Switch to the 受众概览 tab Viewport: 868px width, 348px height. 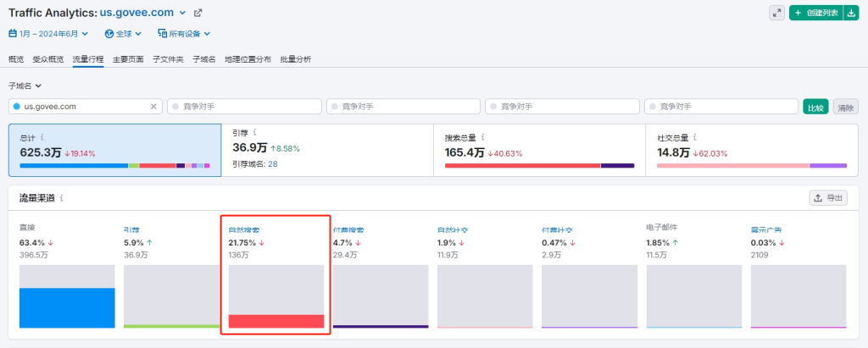(47, 59)
